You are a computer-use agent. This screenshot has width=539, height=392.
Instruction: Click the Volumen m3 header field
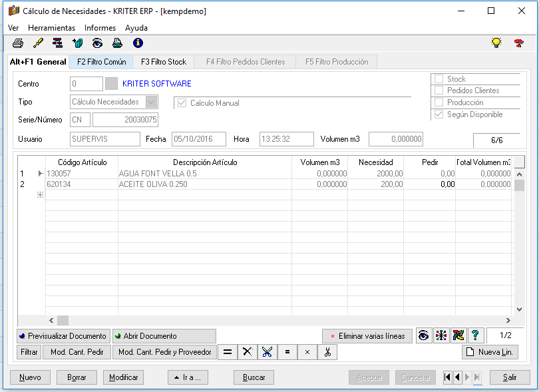[x=396, y=139]
